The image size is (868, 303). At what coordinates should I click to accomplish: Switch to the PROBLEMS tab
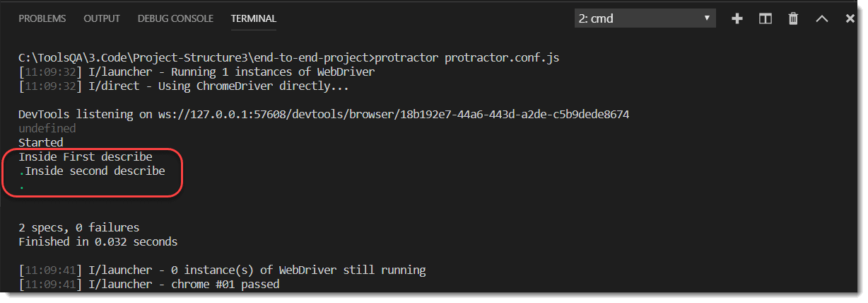pos(42,19)
